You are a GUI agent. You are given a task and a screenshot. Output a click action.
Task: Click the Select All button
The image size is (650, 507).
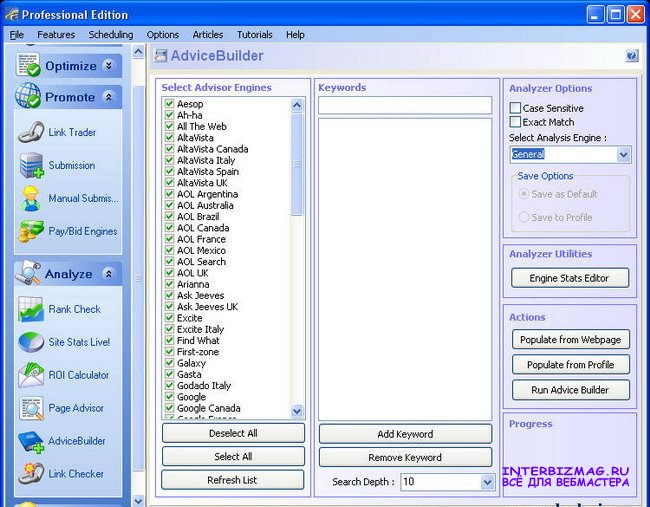pyautogui.click(x=233, y=456)
